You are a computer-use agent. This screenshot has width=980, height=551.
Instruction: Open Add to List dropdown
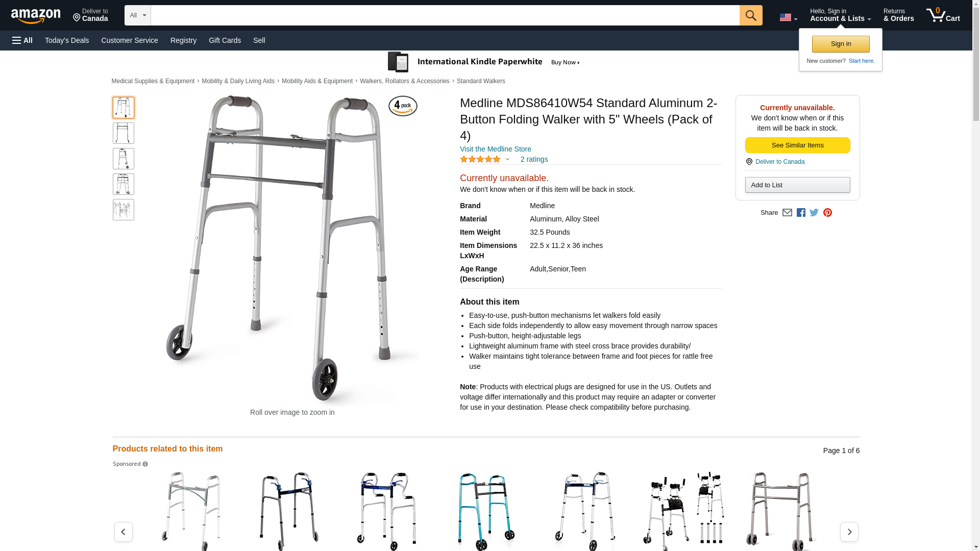coord(797,185)
